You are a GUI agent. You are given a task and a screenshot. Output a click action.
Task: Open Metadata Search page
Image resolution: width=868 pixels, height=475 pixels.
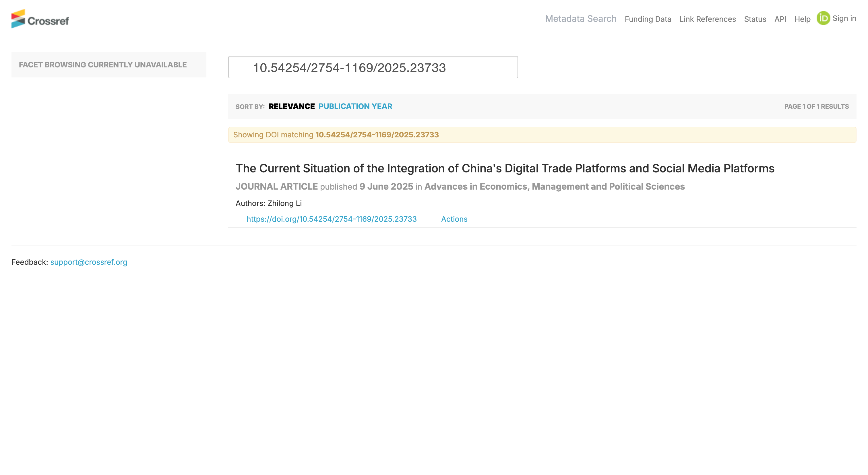click(581, 19)
